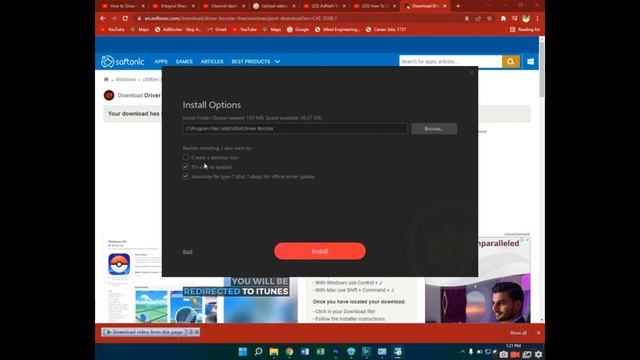
Task: Edit the install folder path field
Action: point(295,129)
